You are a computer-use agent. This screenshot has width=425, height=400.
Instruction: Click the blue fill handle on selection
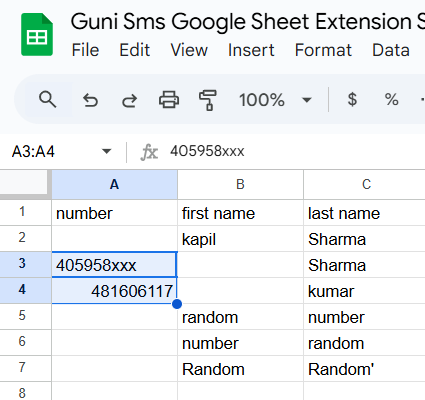point(177,304)
